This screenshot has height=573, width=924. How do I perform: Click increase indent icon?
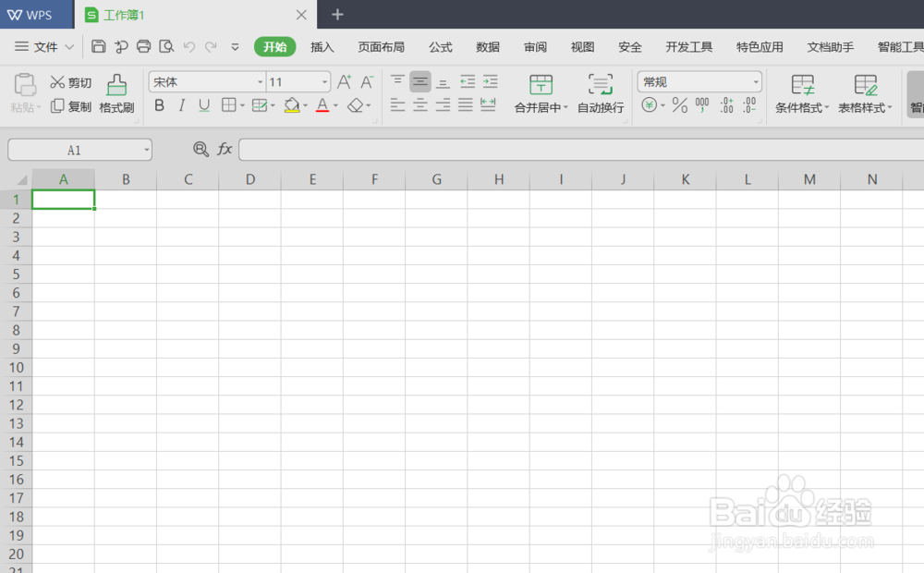coord(490,82)
